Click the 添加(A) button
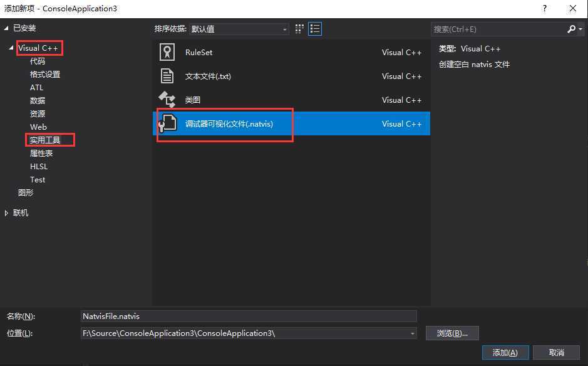The width and height of the screenshot is (588, 366). pyautogui.click(x=505, y=352)
